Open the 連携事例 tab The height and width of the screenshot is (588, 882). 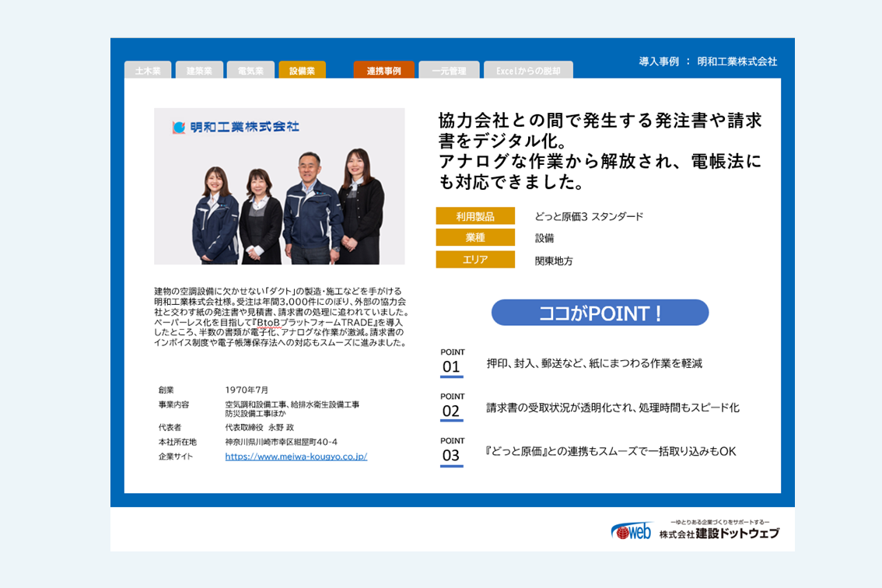click(x=384, y=70)
